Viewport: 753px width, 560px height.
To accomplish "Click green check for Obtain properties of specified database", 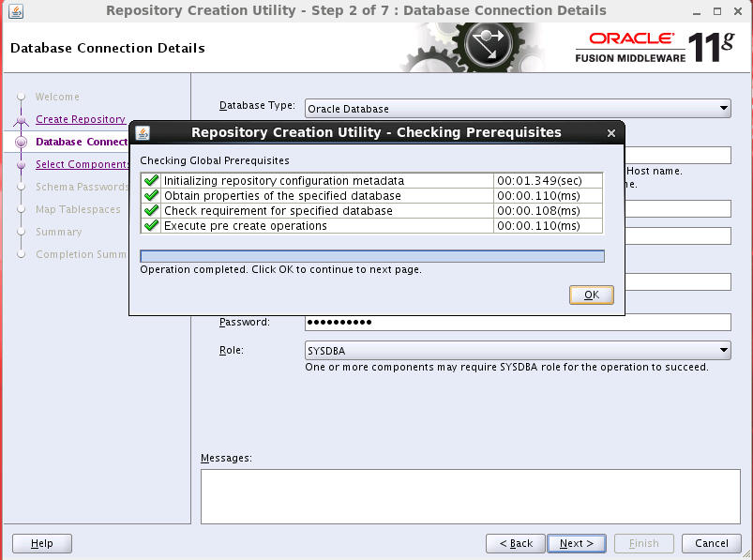I will [151, 195].
